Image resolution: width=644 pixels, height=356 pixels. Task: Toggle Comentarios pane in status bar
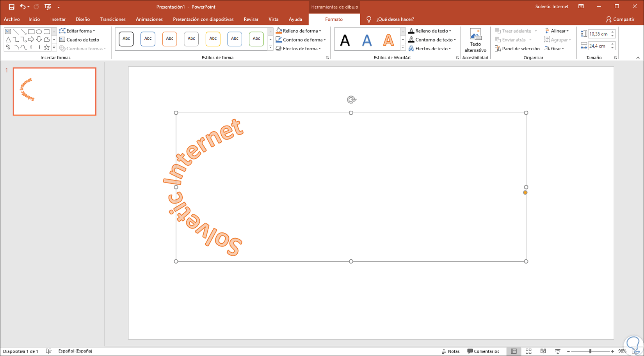pyautogui.click(x=483, y=351)
